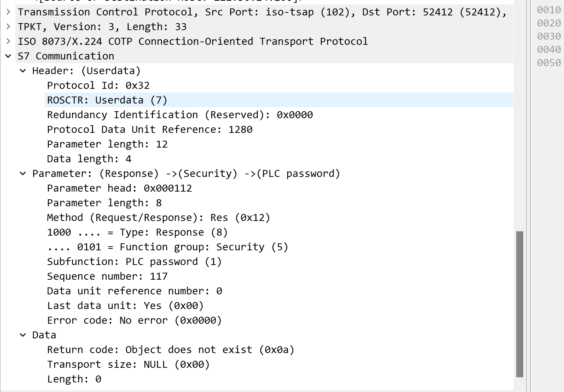
Task: Click the Sequence number 117 field
Action: tap(107, 276)
